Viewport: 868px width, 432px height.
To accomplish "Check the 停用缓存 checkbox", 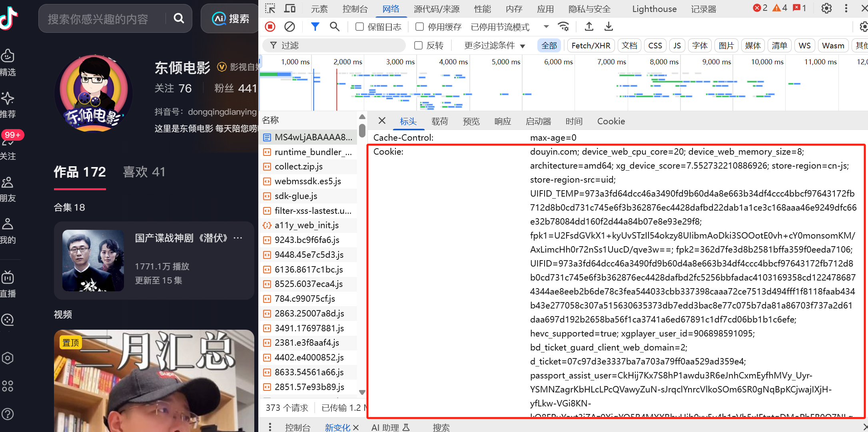I will [x=419, y=27].
